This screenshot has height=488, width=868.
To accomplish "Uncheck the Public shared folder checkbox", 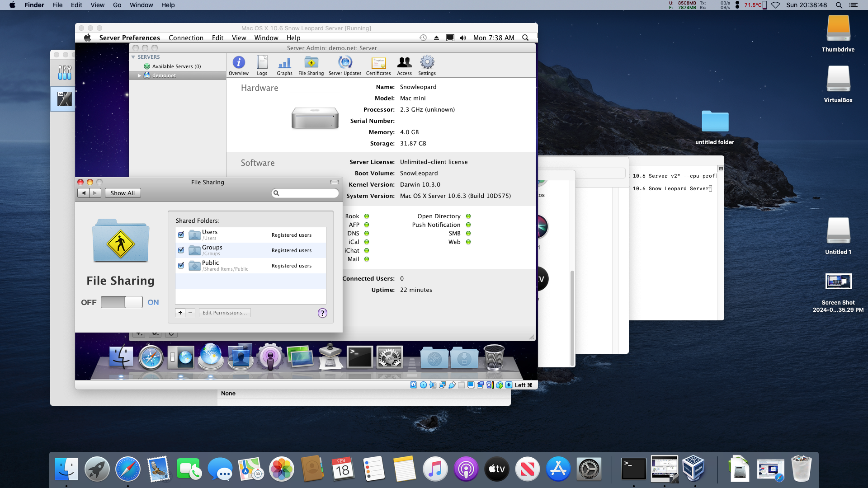I will (181, 266).
